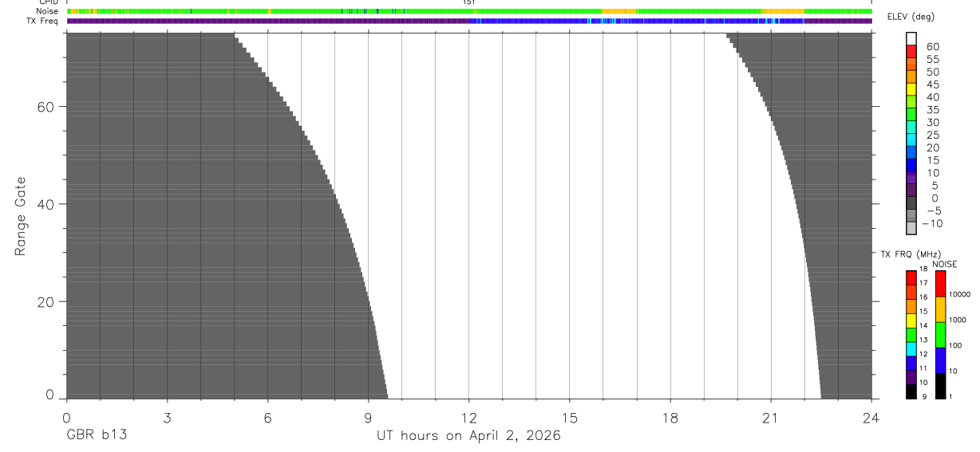Click the yellow TX FRQ segment between 14 and 15
The height and width of the screenshot is (452, 980).
tap(911, 320)
